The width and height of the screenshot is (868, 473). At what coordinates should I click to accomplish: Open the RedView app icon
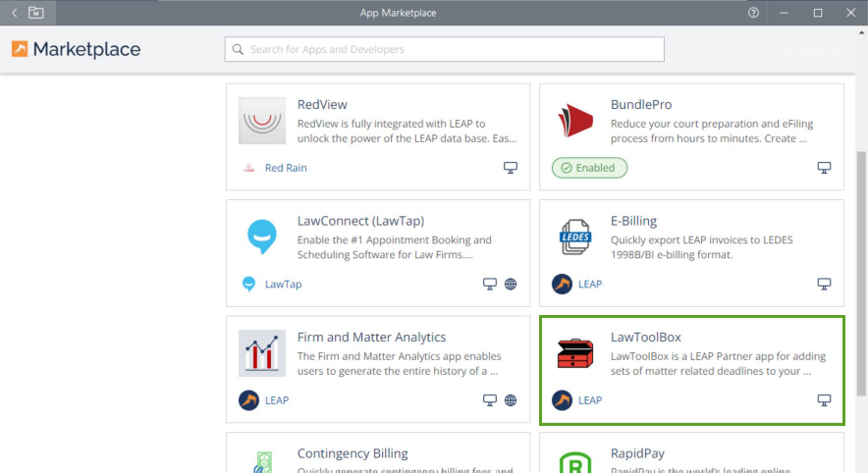click(x=262, y=121)
